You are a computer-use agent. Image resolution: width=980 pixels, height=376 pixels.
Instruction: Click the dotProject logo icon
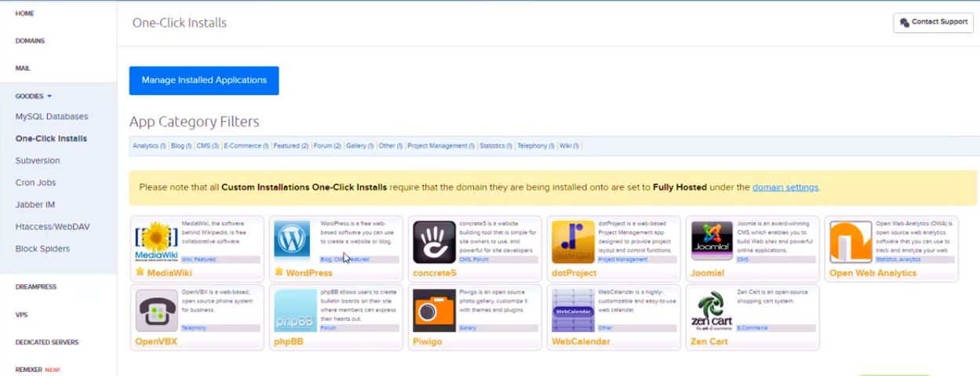573,242
